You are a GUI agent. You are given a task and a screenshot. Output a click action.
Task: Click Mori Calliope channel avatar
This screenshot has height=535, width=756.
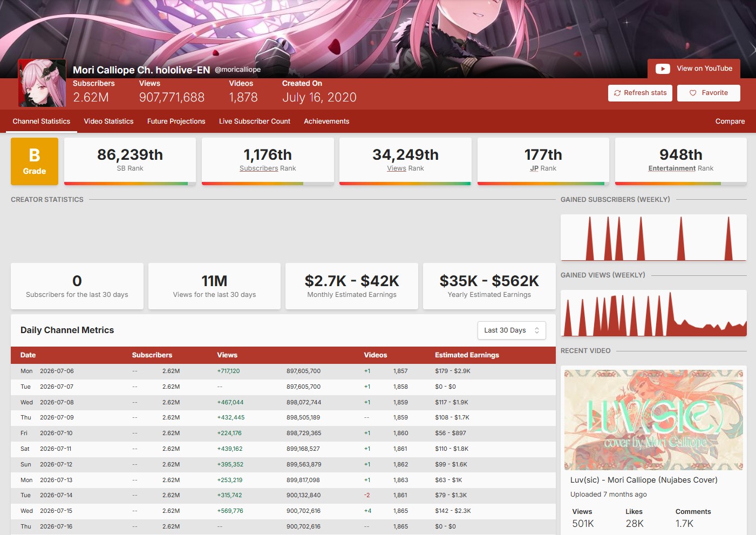42,83
